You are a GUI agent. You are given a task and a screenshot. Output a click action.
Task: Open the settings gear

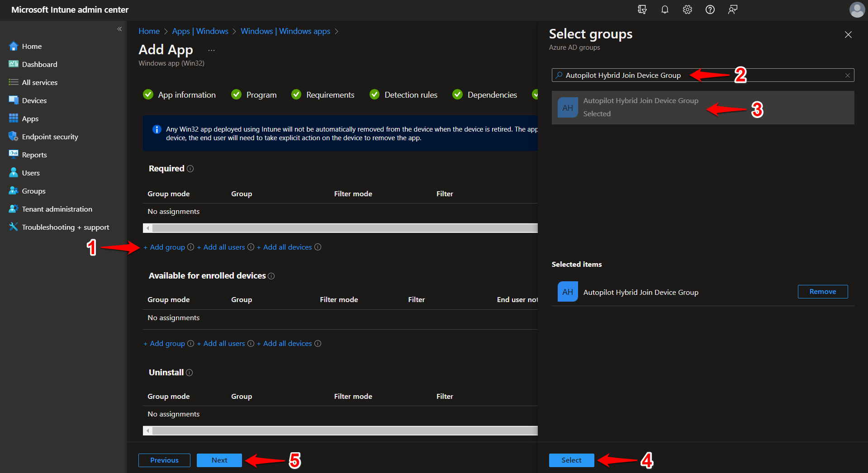point(687,9)
